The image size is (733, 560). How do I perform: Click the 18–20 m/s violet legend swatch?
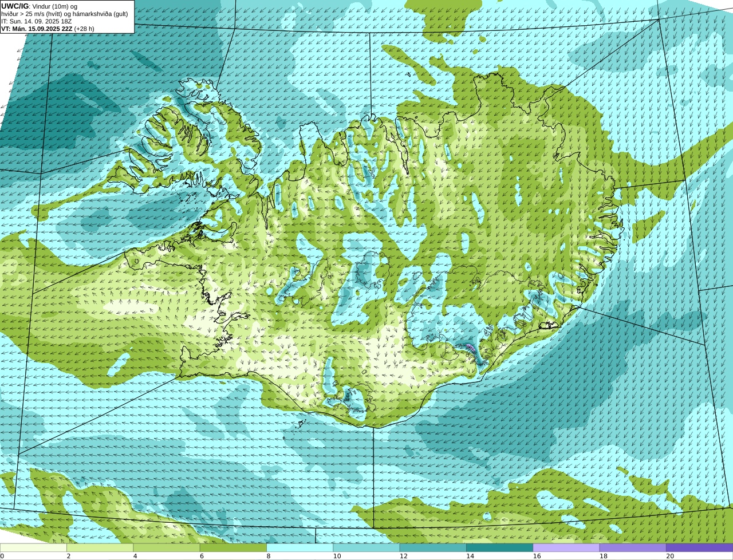(x=633, y=547)
